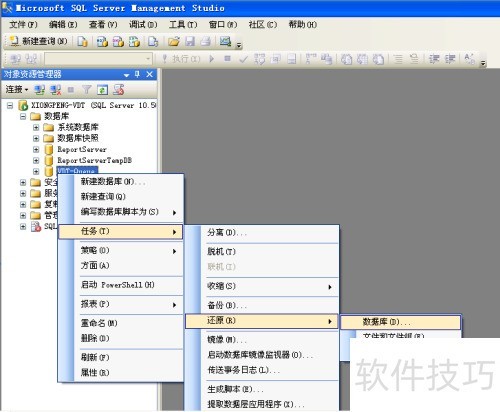
Task: Click the Print icon in toolbar
Action: [206, 41]
